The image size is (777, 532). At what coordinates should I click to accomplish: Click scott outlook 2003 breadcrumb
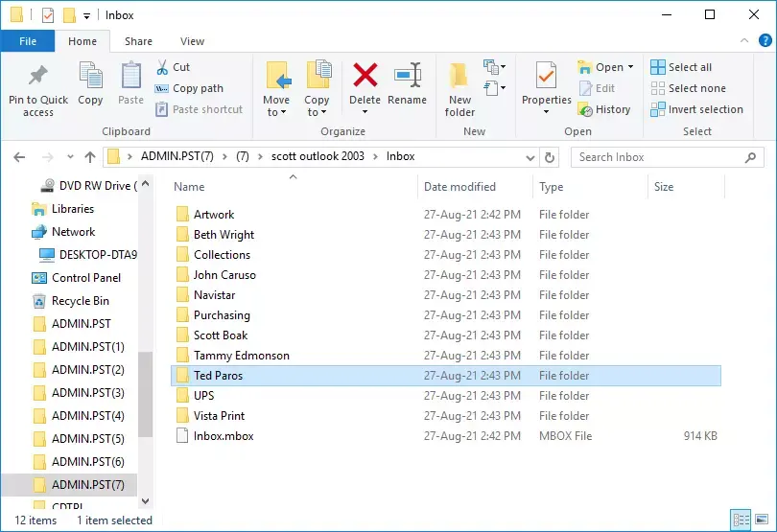coord(318,156)
